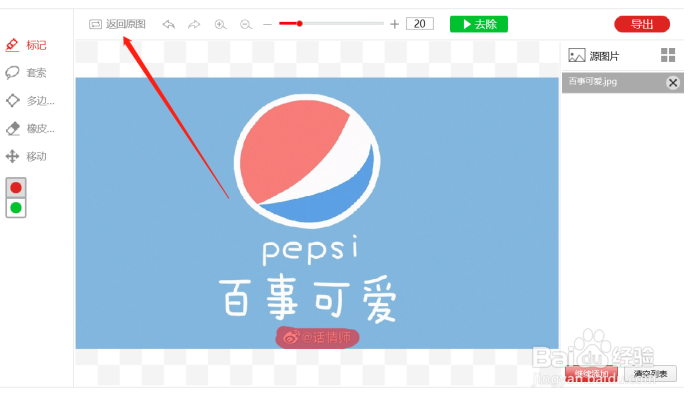Remove 百事可爱.jpg from the list
Image resolution: width=694 pixels, height=403 pixels.
pos(673,83)
